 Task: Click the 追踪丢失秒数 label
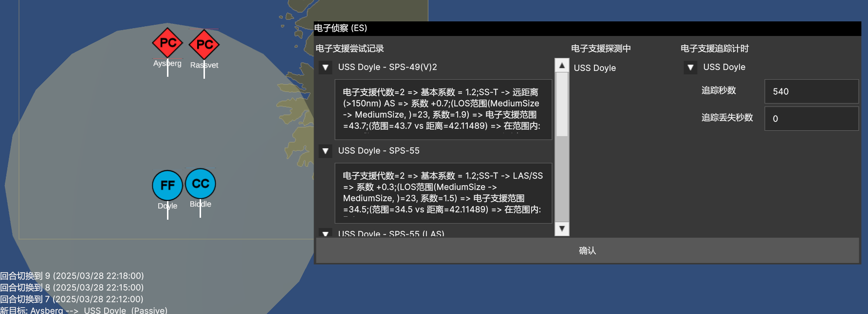point(727,118)
